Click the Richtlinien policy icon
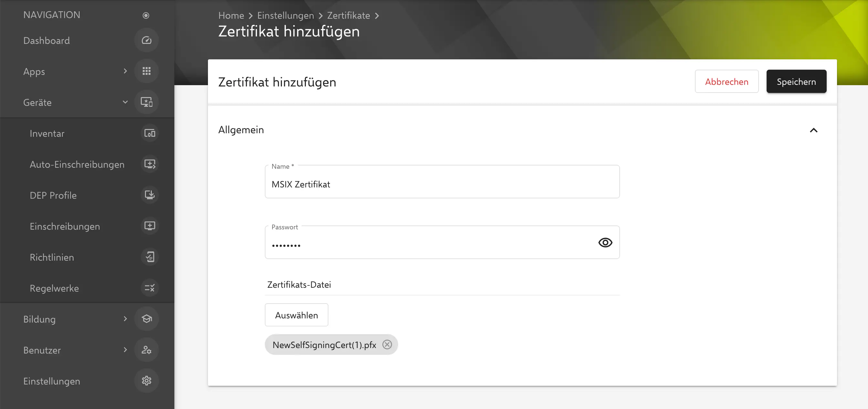The height and width of the screenshot is (409, 868). point(150,257)
